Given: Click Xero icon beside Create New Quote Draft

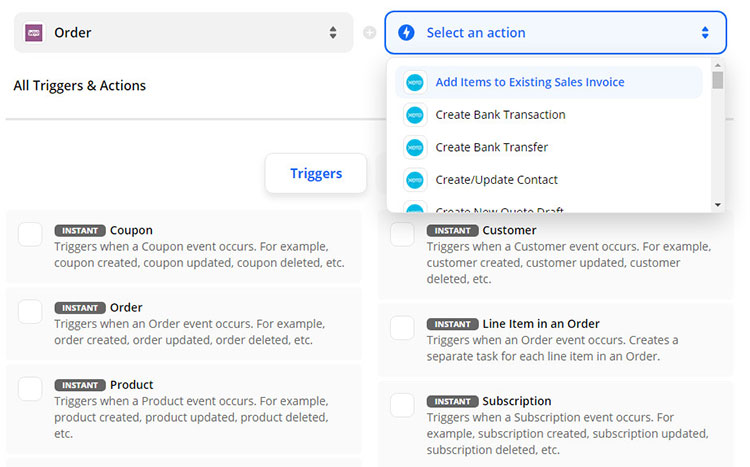Looking at the screenshot, I should (x=415, y=208).
